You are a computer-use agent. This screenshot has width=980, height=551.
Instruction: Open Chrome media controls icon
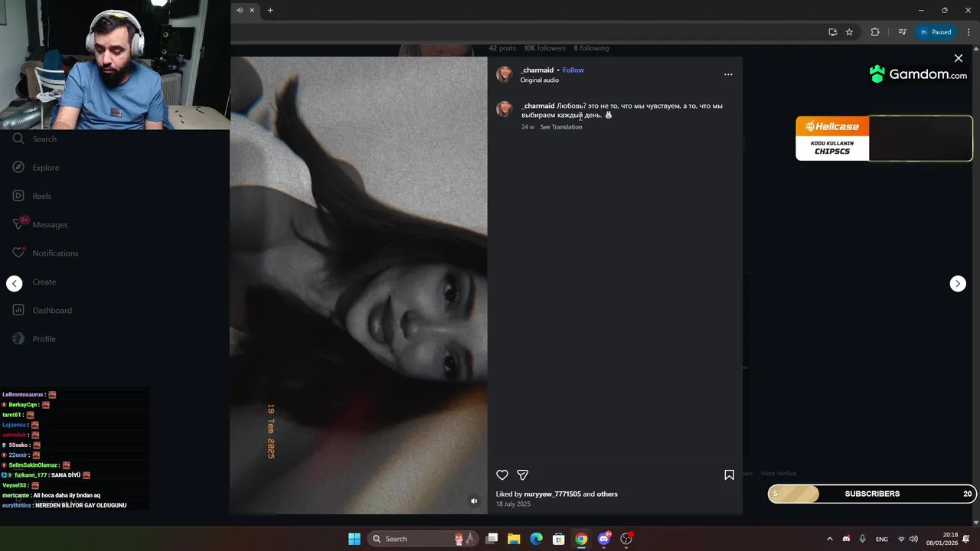(x=902, y=32)
